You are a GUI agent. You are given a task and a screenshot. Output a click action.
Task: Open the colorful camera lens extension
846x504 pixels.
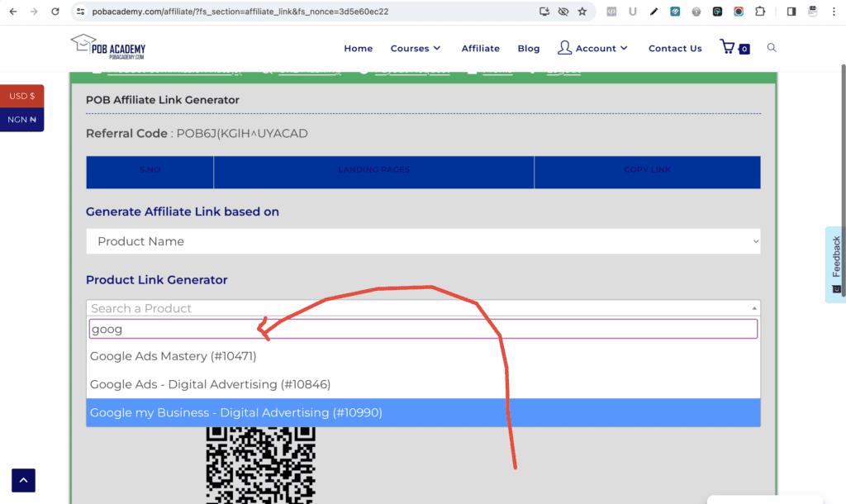click(x=739, y=12)
